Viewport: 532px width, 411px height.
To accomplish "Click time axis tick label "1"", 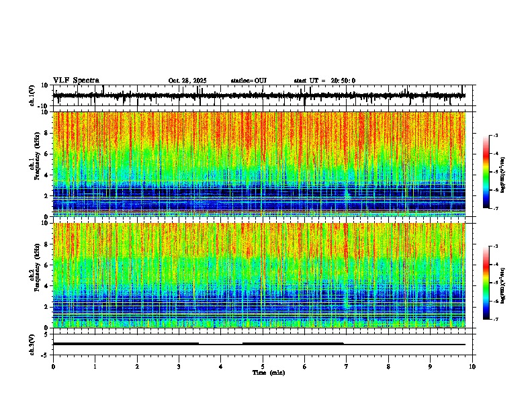I will point(95,367).
